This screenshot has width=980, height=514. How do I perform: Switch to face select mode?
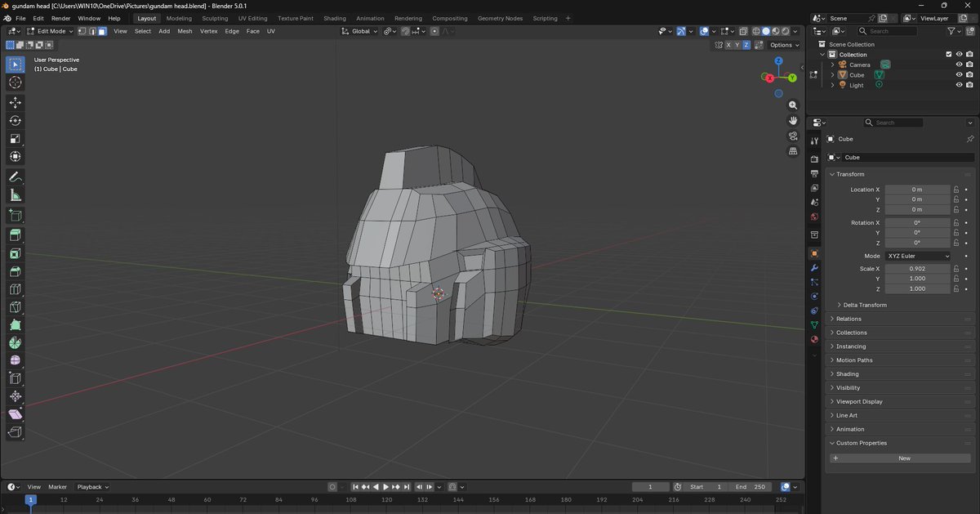click(x=101, y=31)
